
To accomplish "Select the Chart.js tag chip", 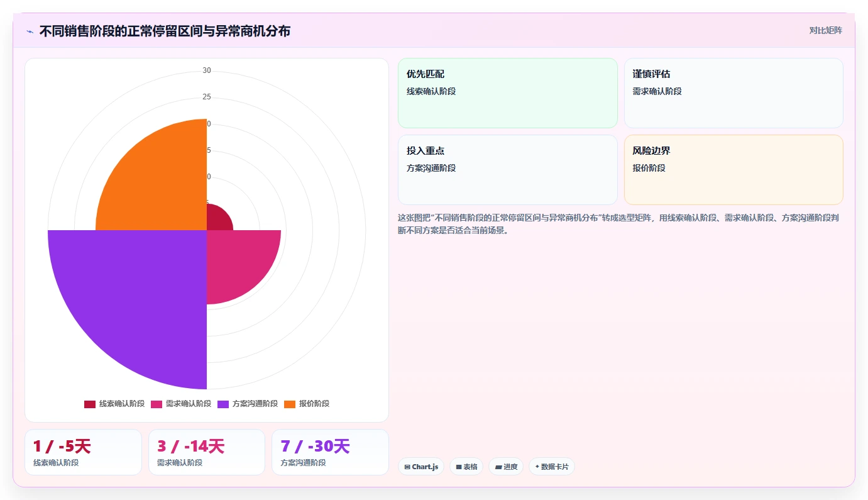I will coord(421,467).
